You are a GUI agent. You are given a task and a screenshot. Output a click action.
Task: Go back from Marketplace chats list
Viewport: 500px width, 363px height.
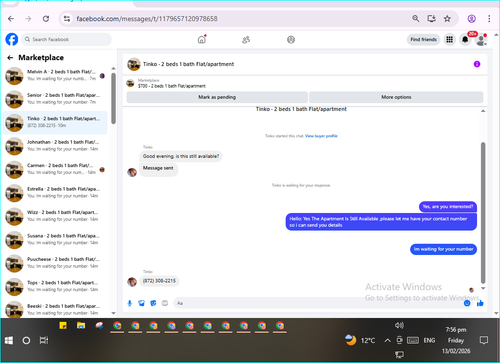(x=10, y=58)
